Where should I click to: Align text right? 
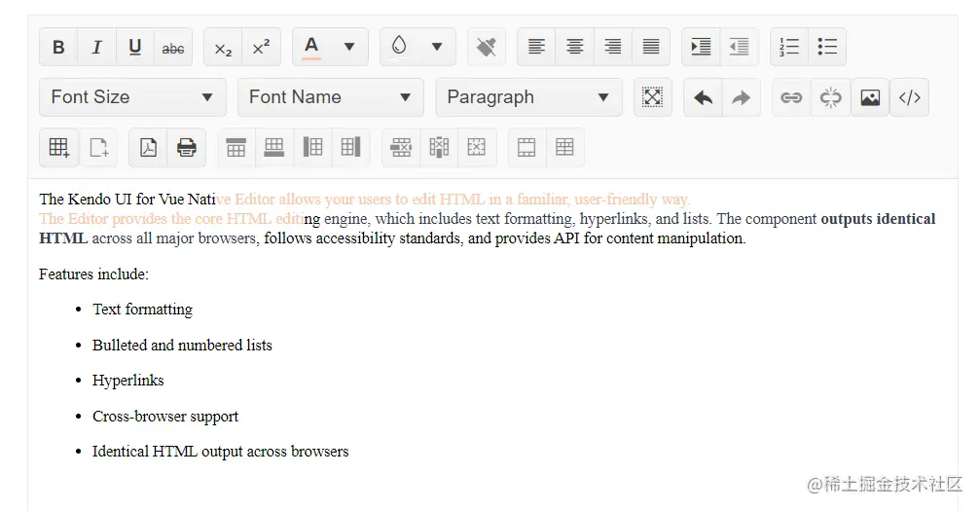point(612,47)
